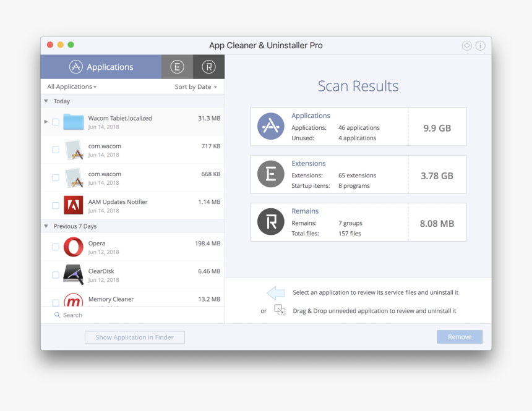Image resolution: width=532 pixels, height=411 pixels.
Task: Check the com.wacom 668 KB checkbox
Action: [56, 178]
